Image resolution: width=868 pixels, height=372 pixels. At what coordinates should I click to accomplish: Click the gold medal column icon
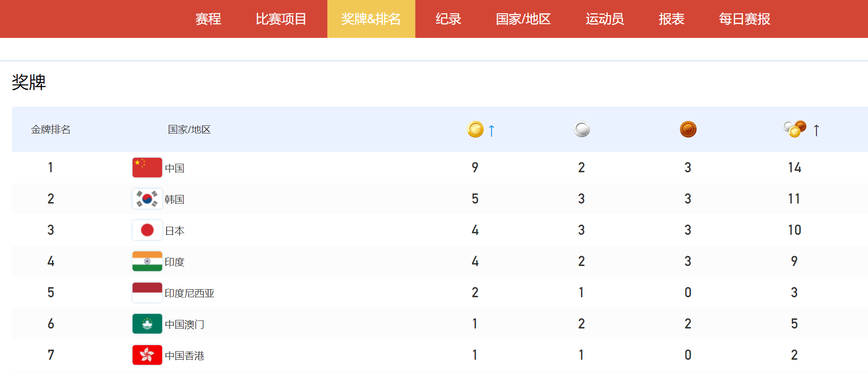(x=475, y=129)
